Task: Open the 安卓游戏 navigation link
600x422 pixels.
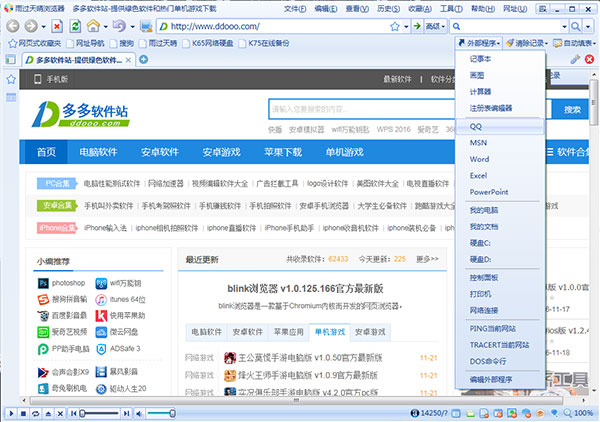Action: pos(222,152)
